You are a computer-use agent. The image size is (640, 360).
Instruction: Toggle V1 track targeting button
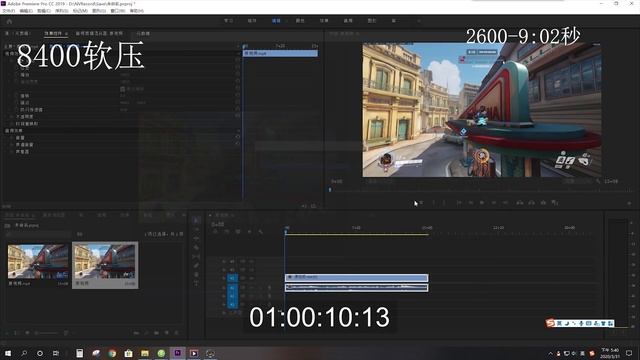tap(232, 278)
